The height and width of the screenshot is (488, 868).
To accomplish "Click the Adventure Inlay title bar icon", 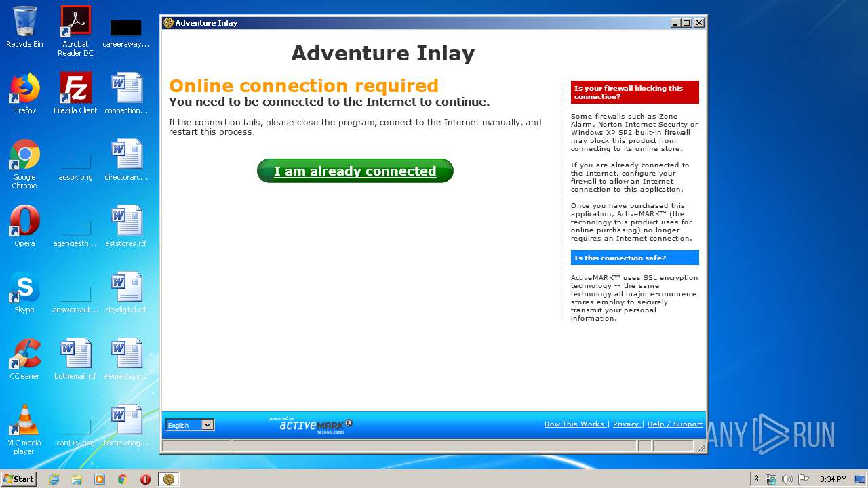I will (x=168, y=22).
